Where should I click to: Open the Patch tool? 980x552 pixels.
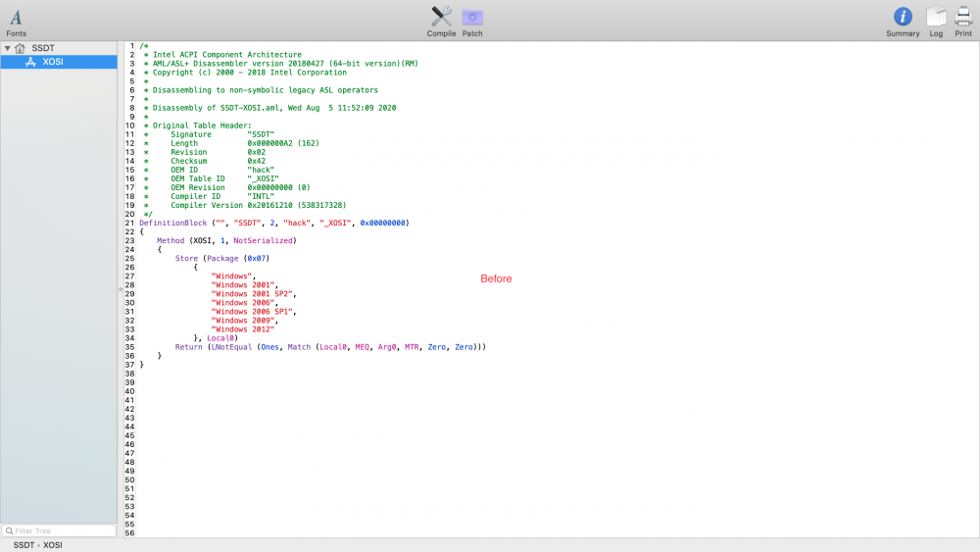pos(473,18)
